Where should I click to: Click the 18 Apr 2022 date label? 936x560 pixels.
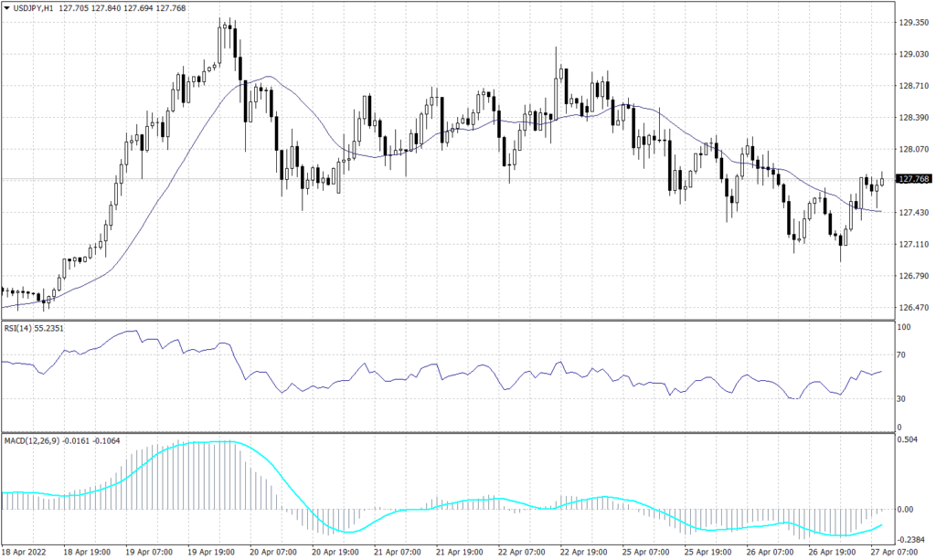coord(26,553)
